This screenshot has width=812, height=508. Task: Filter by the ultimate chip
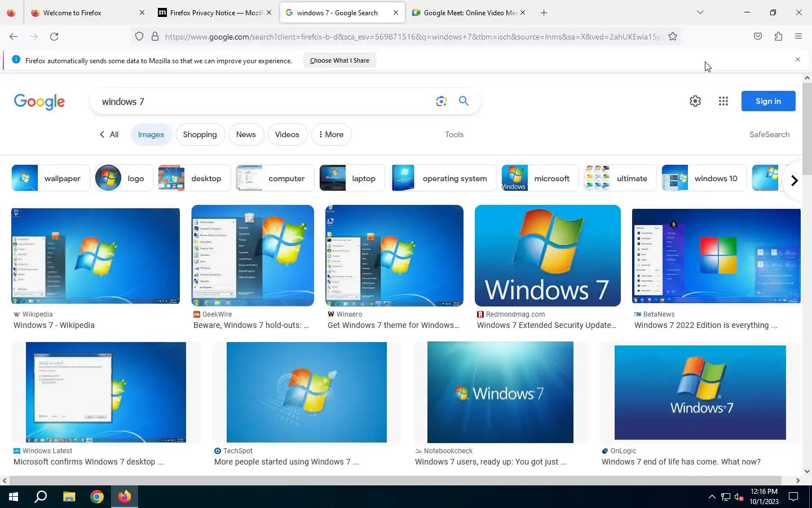point(620,178)
